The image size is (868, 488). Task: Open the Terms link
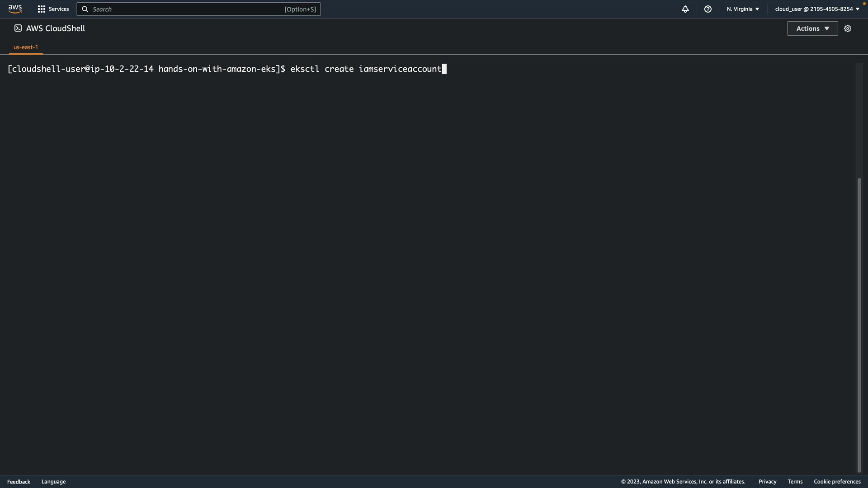795,482
